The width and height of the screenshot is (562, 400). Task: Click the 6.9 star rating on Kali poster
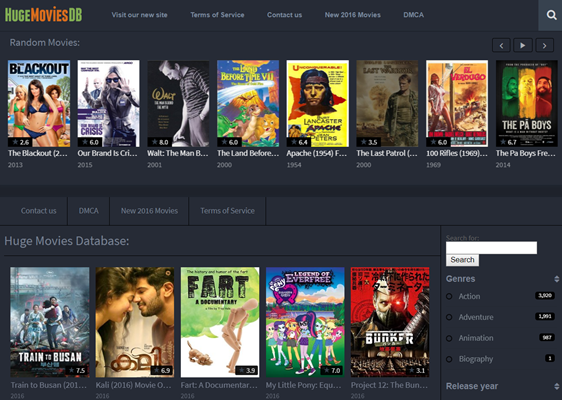pyautogui.click(x=161, y=370)
